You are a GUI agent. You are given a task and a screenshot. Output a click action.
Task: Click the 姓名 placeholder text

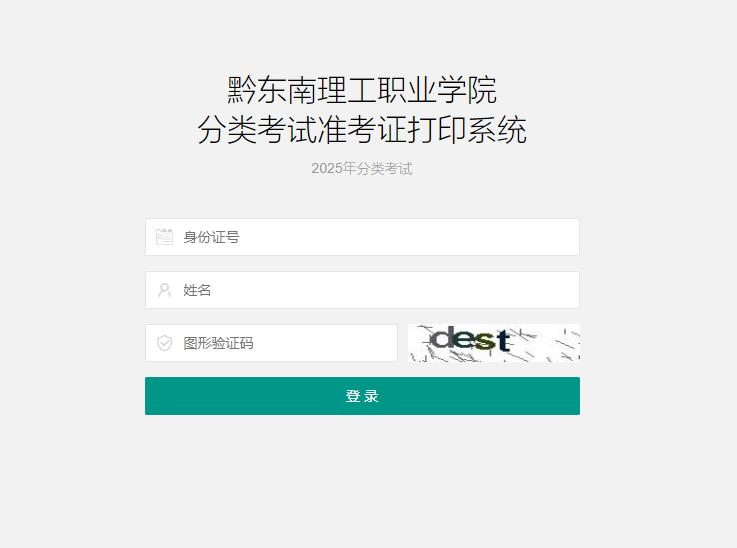pos(197,290)
